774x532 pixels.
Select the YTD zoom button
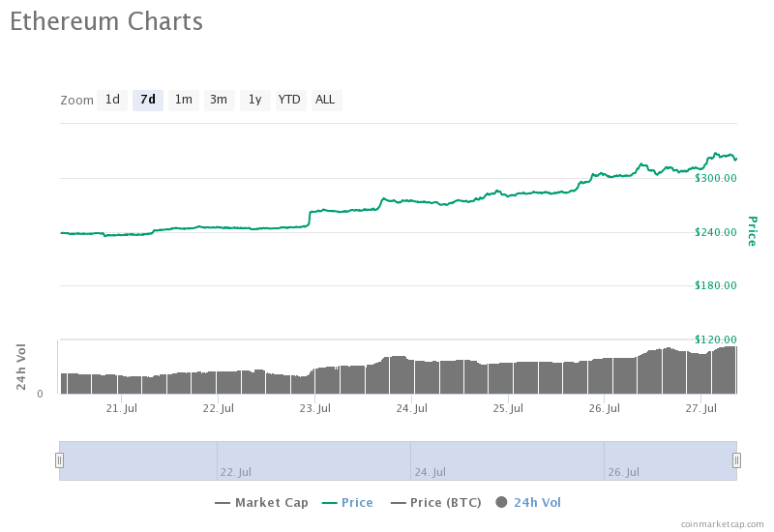[x=289, y=101]
